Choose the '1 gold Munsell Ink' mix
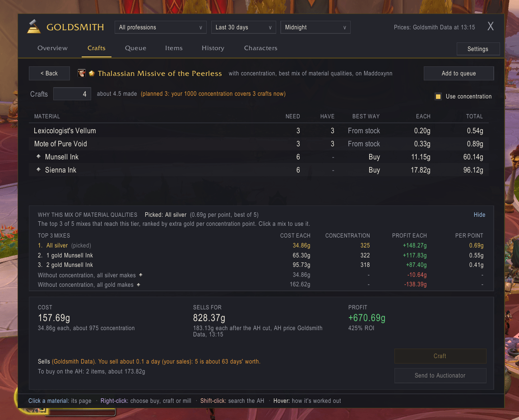 260,255
